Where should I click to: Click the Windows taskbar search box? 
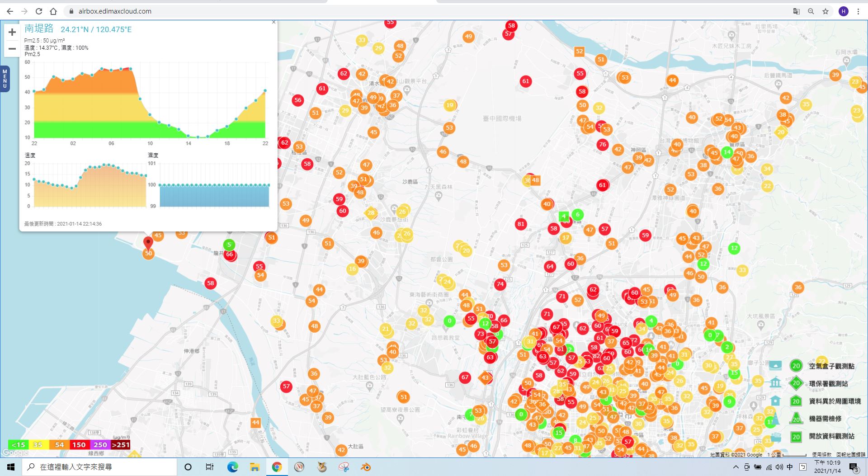pyautogui.click(x=99, y=467)
